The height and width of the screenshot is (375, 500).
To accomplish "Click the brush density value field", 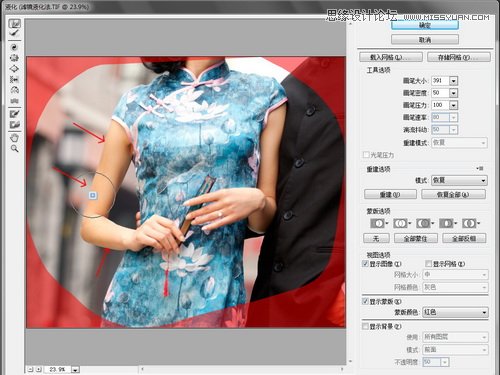I will coord(440,93).
